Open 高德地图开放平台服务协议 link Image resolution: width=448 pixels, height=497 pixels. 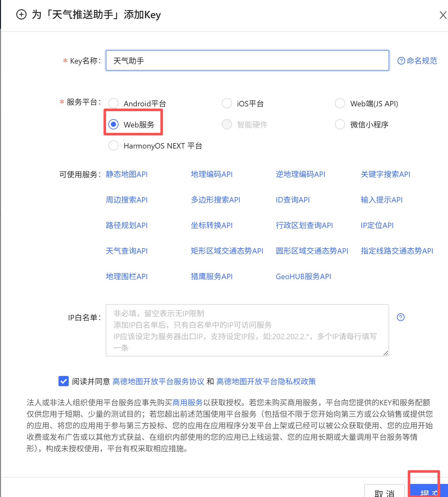click(158, 381)
